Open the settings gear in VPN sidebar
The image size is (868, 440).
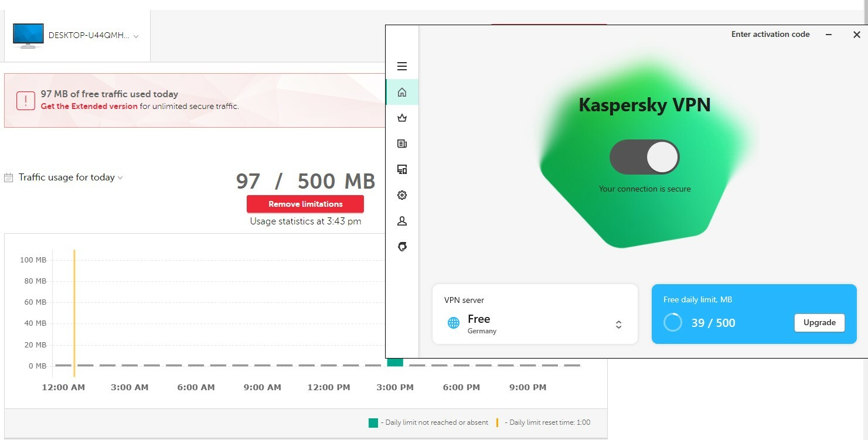(402, 195)
